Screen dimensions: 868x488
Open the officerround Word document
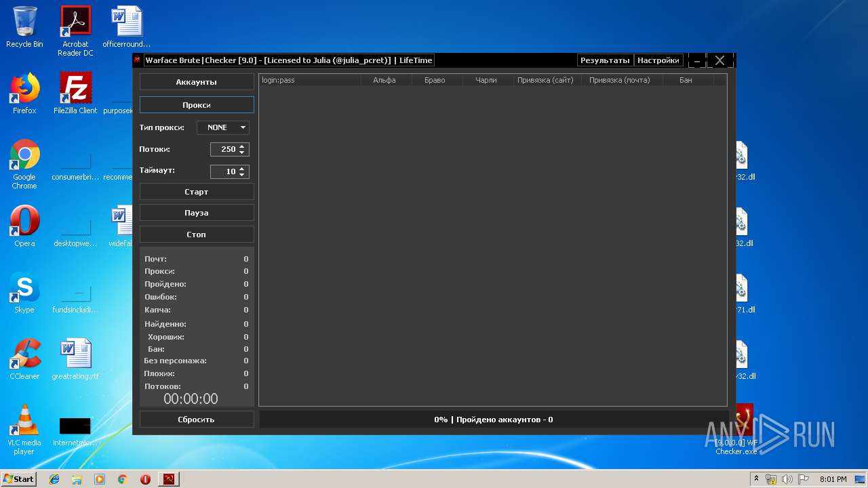coord(127,27)
